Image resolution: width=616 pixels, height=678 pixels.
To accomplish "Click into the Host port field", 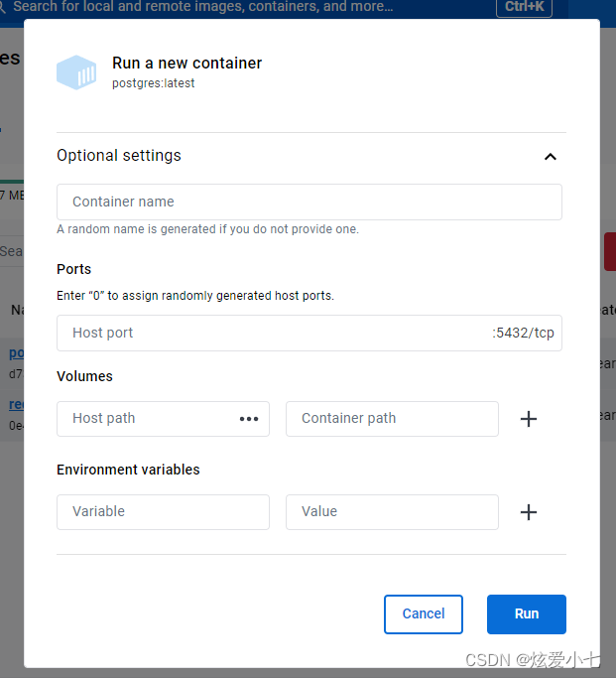I will pos(309,333).
